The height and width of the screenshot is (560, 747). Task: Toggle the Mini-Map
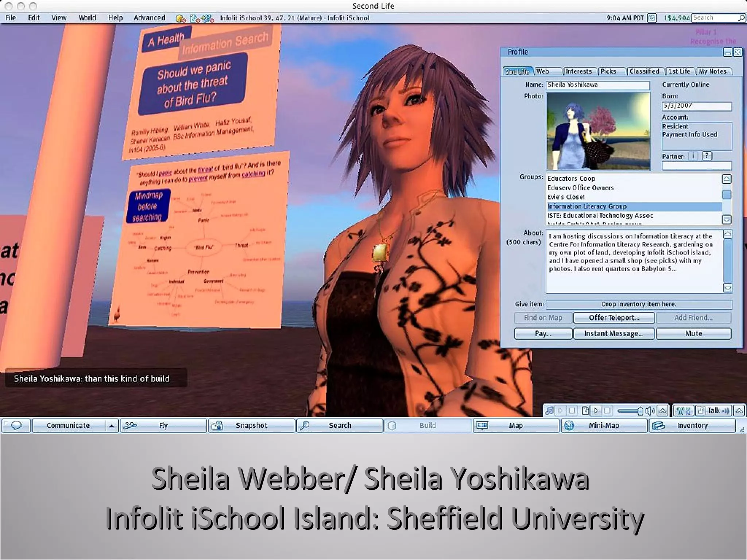coord(604,425)
